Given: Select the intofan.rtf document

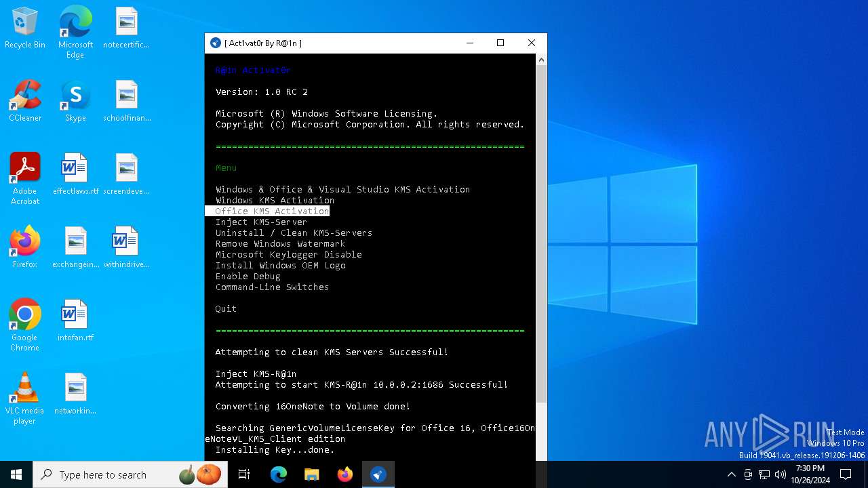Looking at the screenshot, I should (75, 321).
